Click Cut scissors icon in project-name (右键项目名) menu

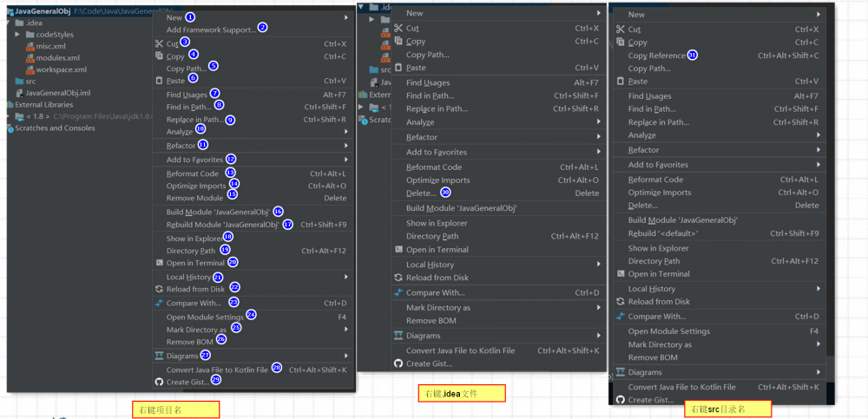[159, 43]
